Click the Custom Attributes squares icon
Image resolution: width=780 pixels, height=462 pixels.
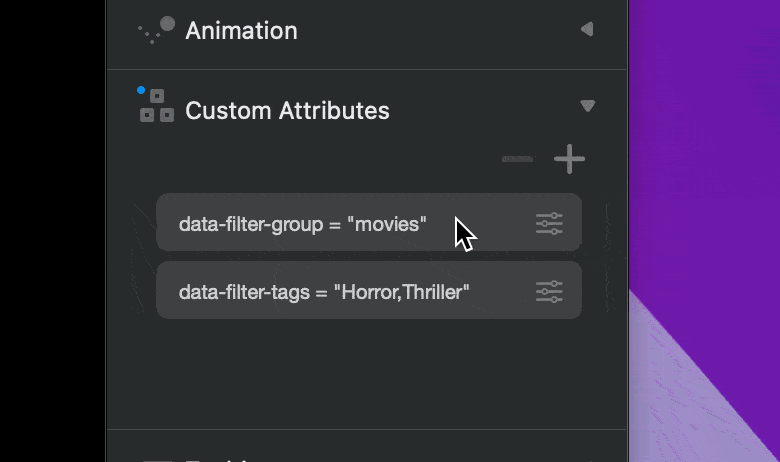157,108
